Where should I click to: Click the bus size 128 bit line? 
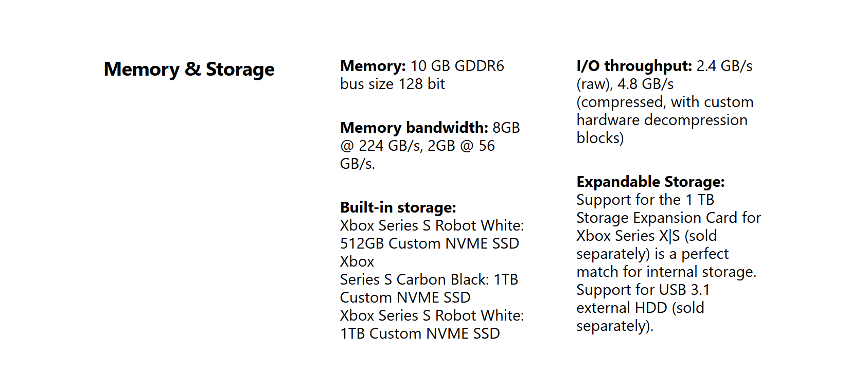click(393, 84)
